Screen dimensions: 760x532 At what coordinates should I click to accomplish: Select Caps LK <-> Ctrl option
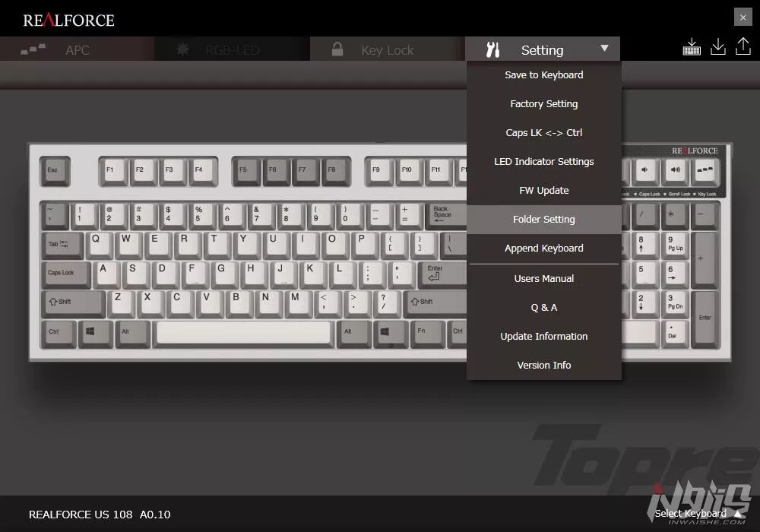544,133
